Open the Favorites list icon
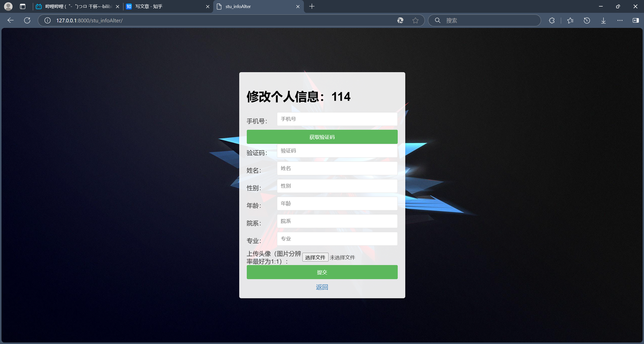Viewport: 644px width, 344px height. tap(570, 20)
